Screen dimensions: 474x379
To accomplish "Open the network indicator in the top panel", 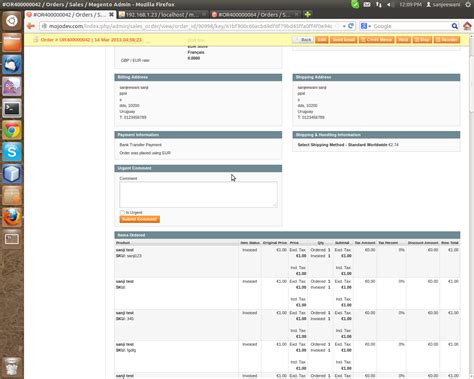I will click(379, 5).
